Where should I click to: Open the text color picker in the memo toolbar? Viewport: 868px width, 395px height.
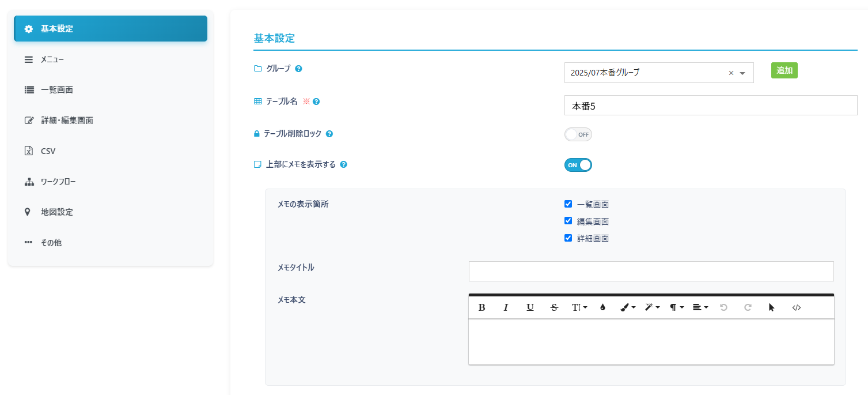pyautogui.click(x=602, y=307)
